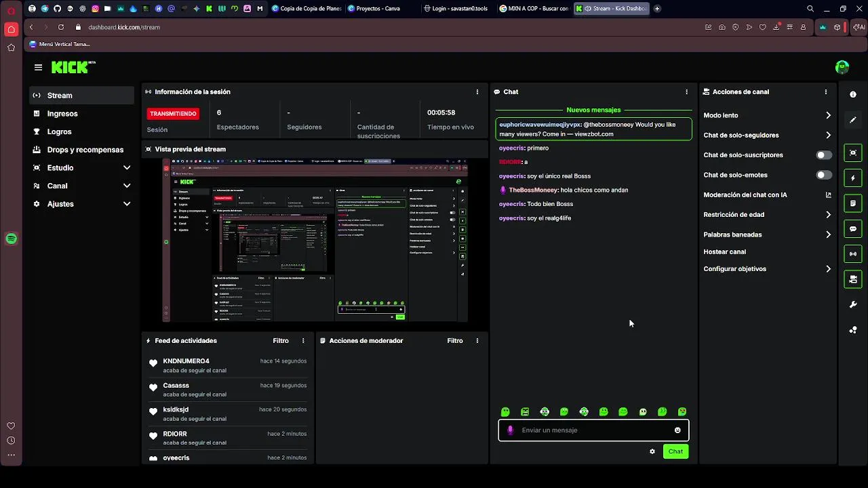Viewport: 868px width, 488px height.
Task: Open new browser tab with plus button
Action: (657, 9)
